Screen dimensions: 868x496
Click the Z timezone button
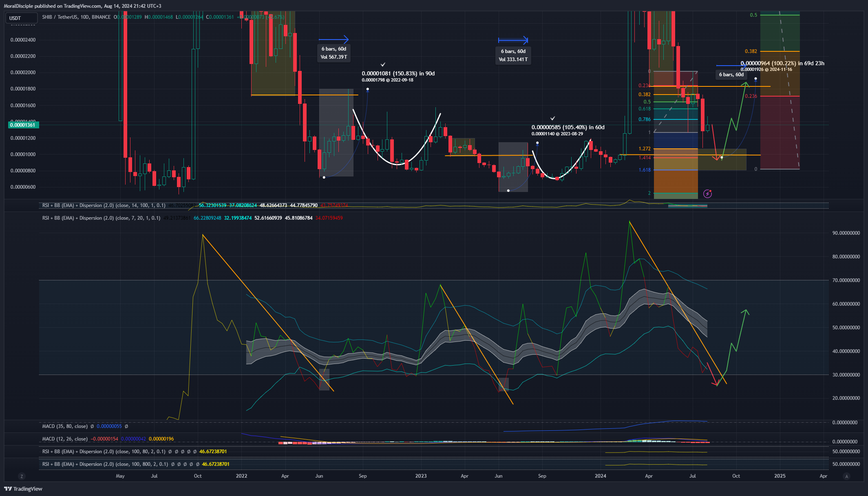(22, 476)
